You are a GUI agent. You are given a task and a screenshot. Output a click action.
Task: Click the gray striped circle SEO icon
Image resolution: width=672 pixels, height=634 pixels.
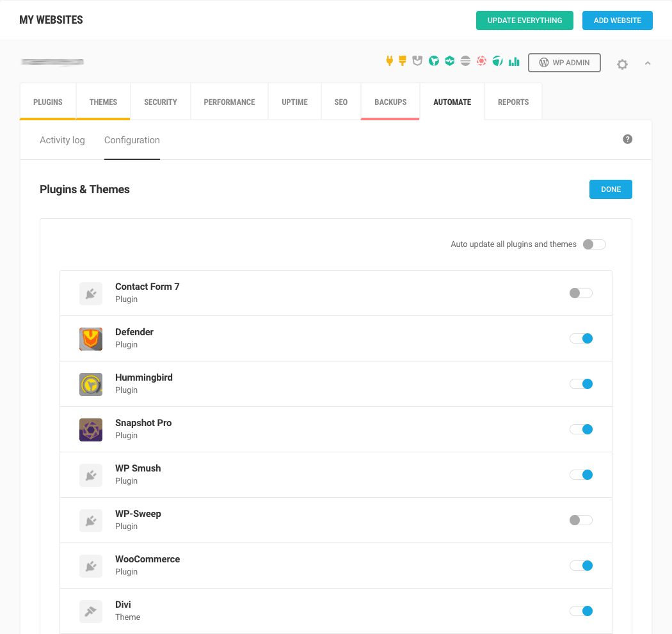(x=465, y=61)
